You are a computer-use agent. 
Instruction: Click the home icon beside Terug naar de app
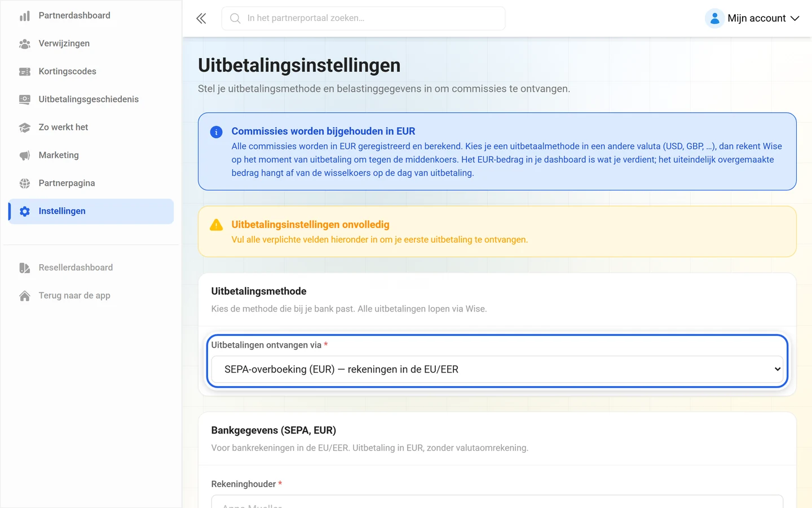pos(25,296)
